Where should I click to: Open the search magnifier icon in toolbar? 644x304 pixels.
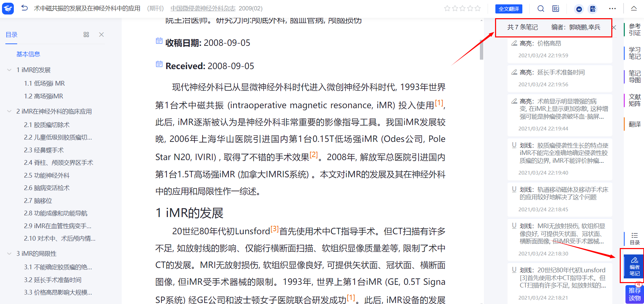(541, 9)
